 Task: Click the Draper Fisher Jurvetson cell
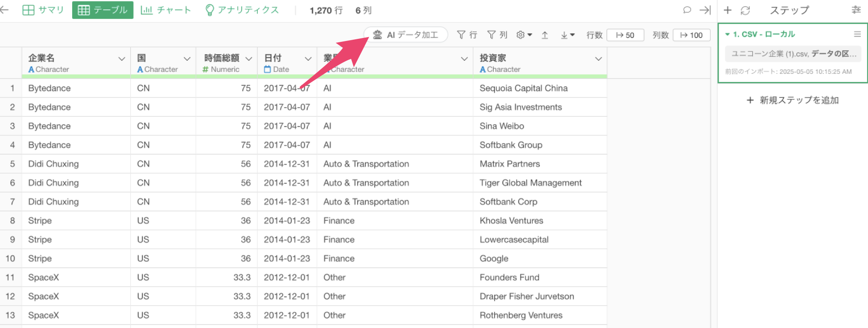[540, 296]
